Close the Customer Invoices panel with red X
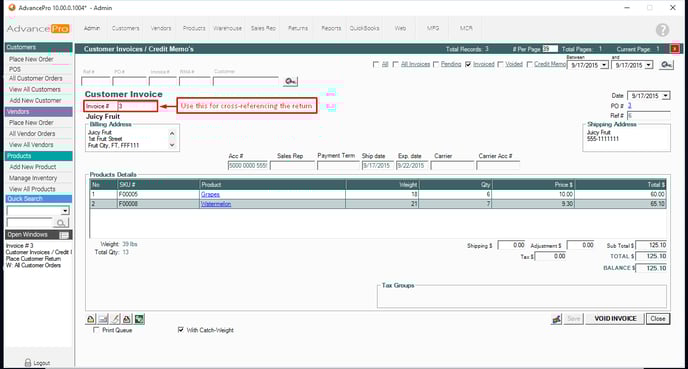 tap(675, 49)
